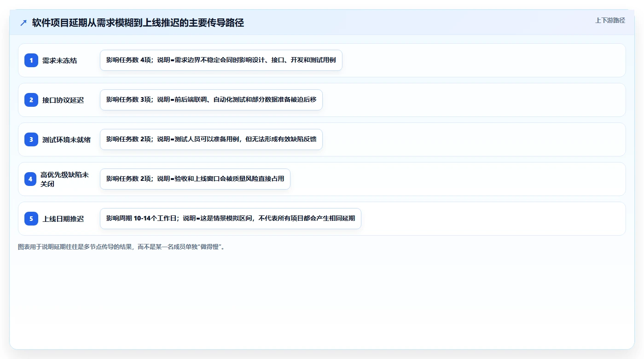Select step badge number 1
Image resolution: width=644 pixels, height=359 pixels.
click(x=31, y=60)
